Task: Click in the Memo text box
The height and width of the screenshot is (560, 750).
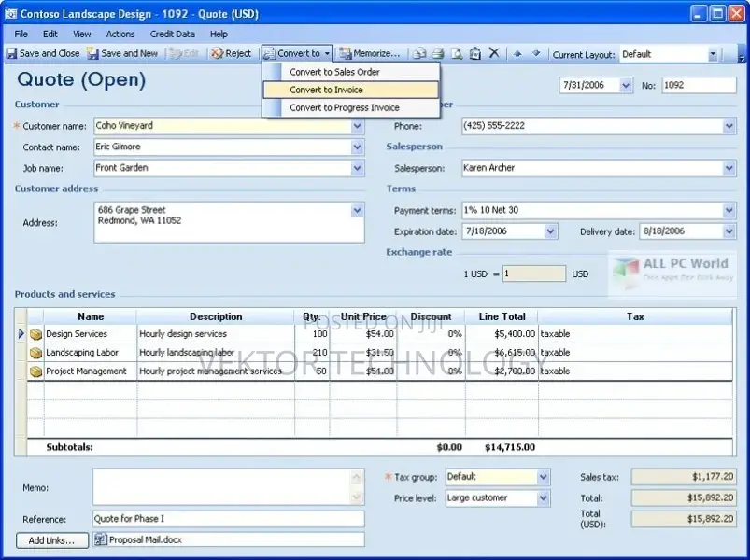Action: click(x=222, y=487)
